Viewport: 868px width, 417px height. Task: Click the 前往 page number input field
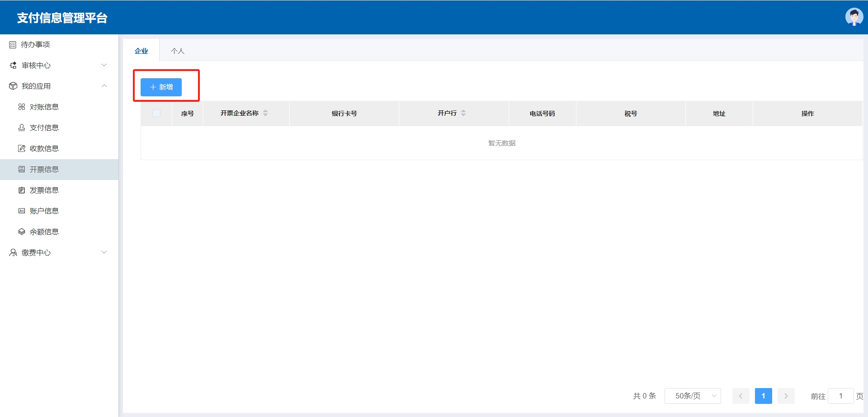pyautogui.click(x=840, y=396)
